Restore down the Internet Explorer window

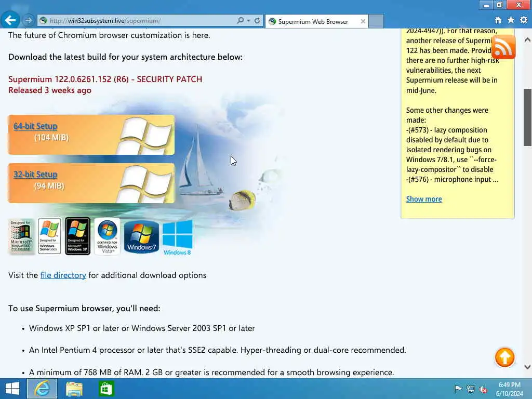click(x=500, y=5)
